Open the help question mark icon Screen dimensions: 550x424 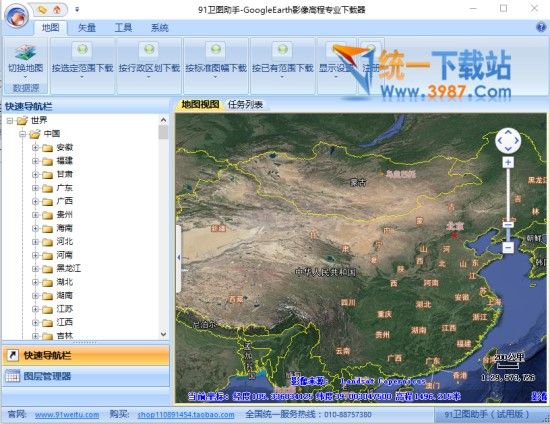click(x=541, y=27)
